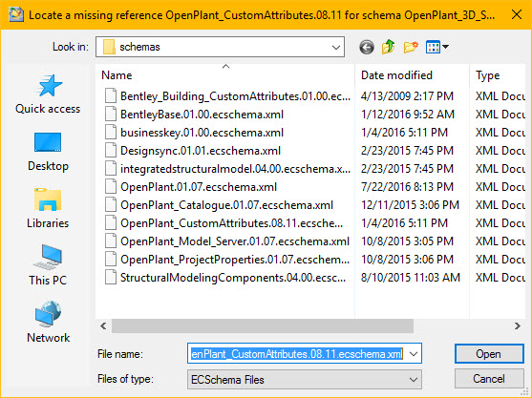The height and width of the screenshot is (398, 532).
Task: Expand the File name history dropdown
Action: 414,354
